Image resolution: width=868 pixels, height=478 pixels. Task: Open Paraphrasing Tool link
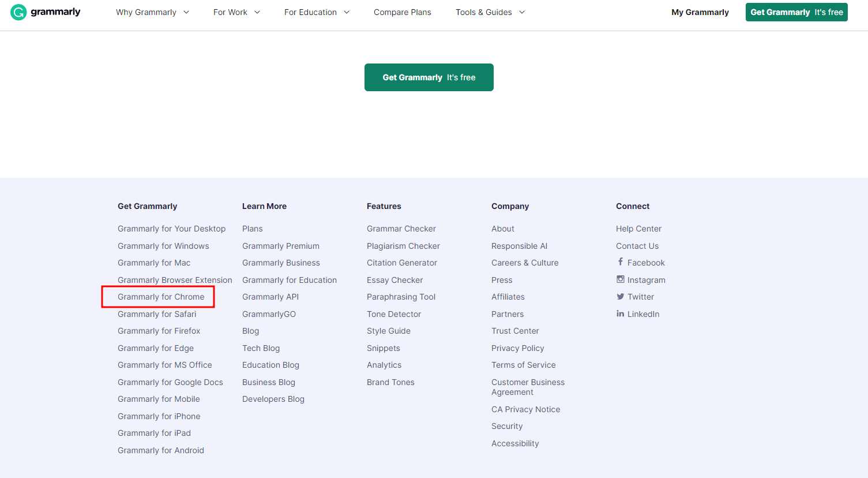click(401, 297)
